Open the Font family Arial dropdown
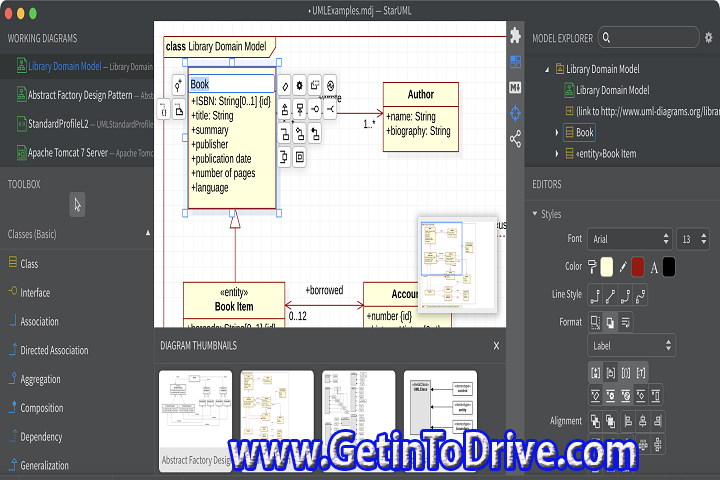The image size is (720, 480). coord(630,239)
